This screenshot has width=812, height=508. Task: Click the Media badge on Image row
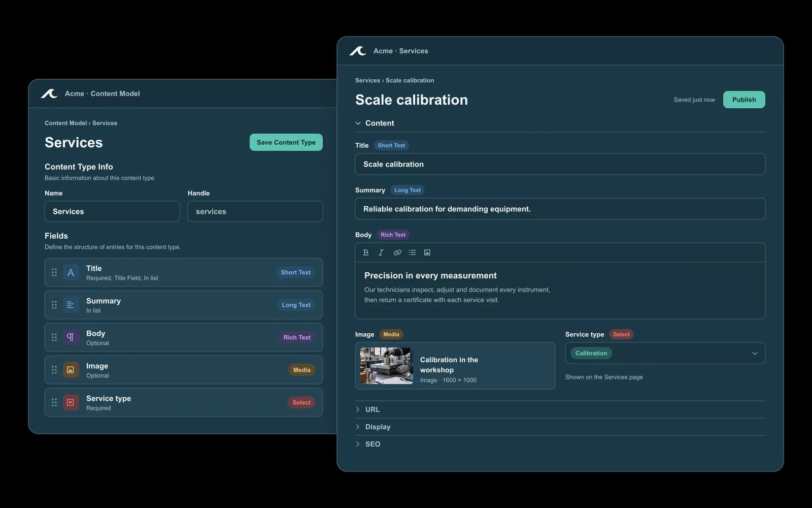[x=302, y=370]
